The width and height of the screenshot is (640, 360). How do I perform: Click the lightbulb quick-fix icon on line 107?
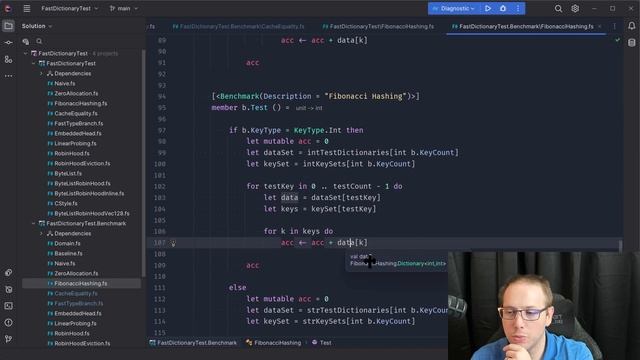pos(173,243)
